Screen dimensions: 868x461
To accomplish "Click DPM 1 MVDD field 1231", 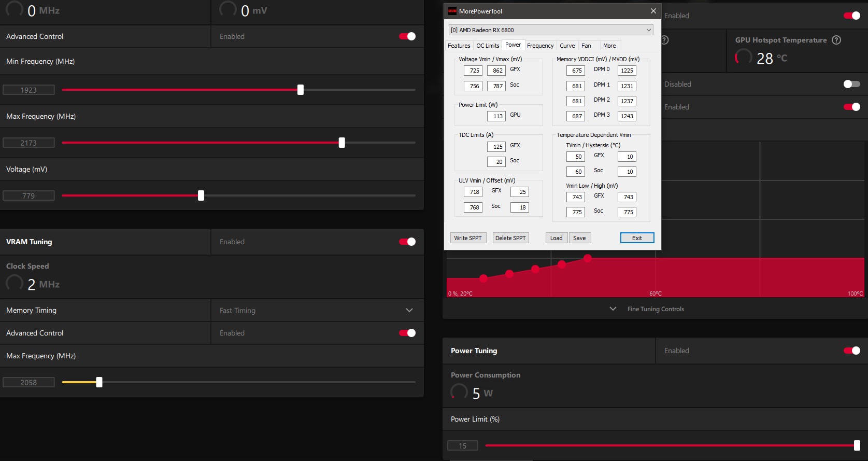I will [x=627, y=86].
